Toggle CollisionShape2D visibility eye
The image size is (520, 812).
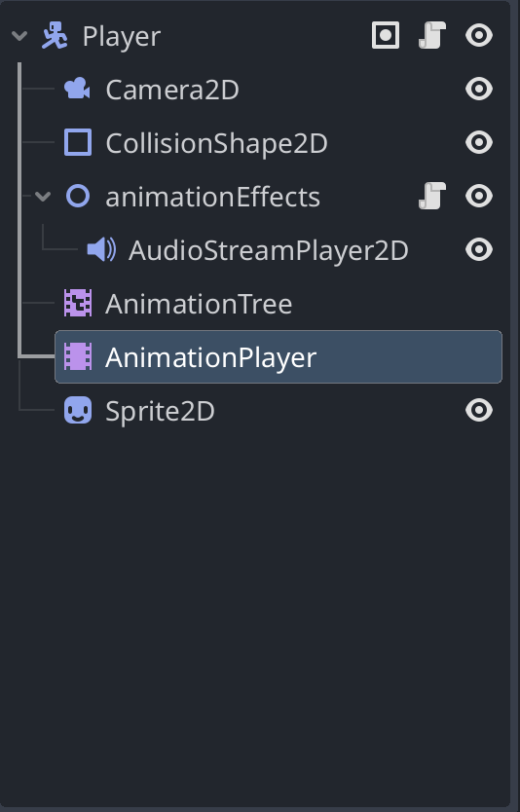(x=479, y=142)
